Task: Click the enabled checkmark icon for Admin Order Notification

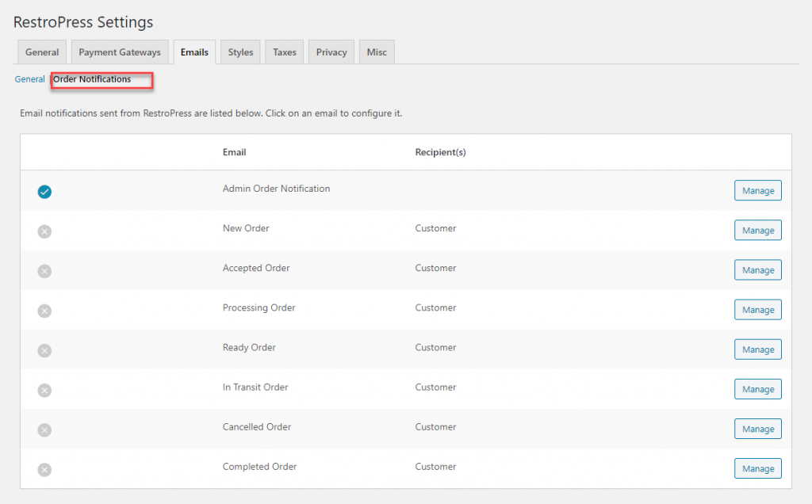Action: (x=44, y=192)
